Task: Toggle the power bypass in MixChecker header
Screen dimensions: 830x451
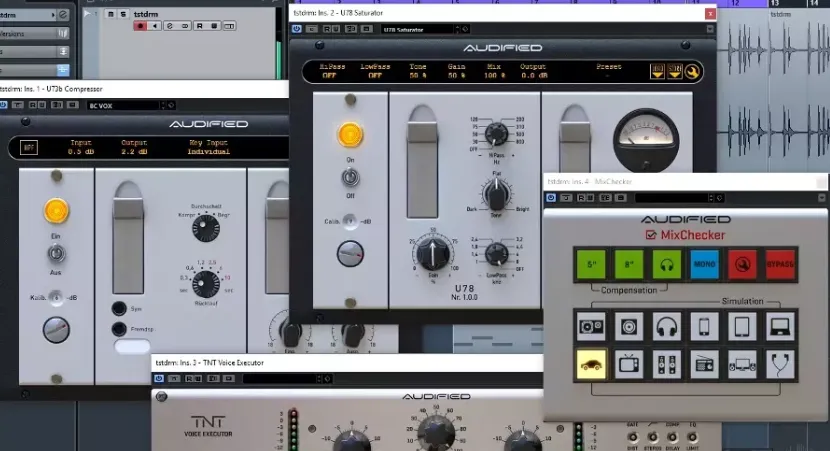Action: [x=551, y=198]
